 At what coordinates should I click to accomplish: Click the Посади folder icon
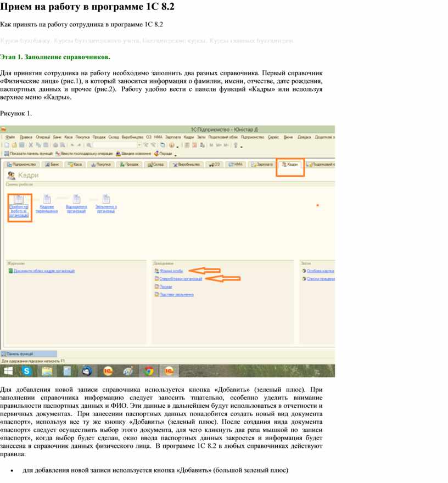tap(156, 287)
